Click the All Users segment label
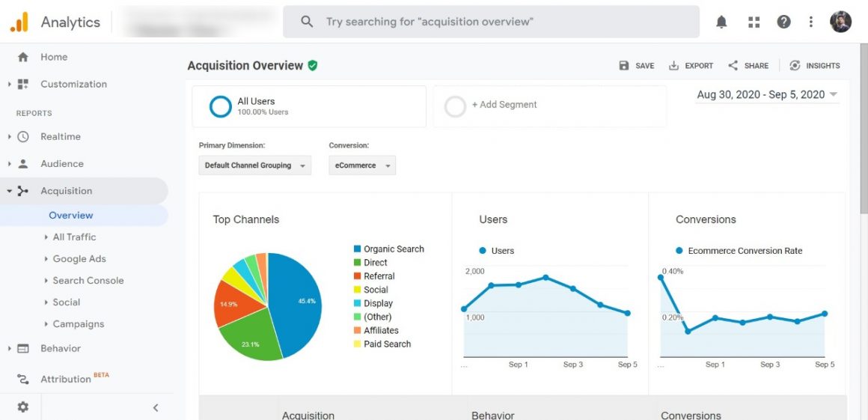The width and height of the screenshot is (868, 420). pyautogui.click(x=257, y=101)
